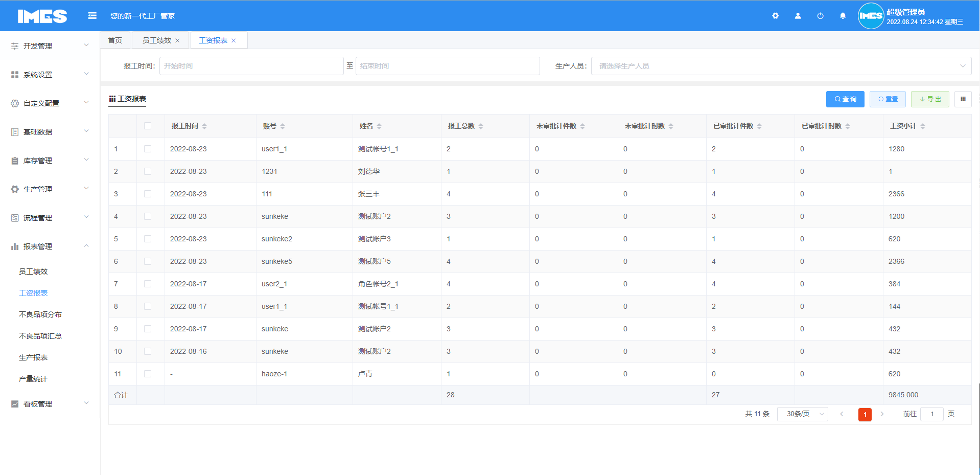Sort by 已审批计时数 column sort arrows

[848, 126]
